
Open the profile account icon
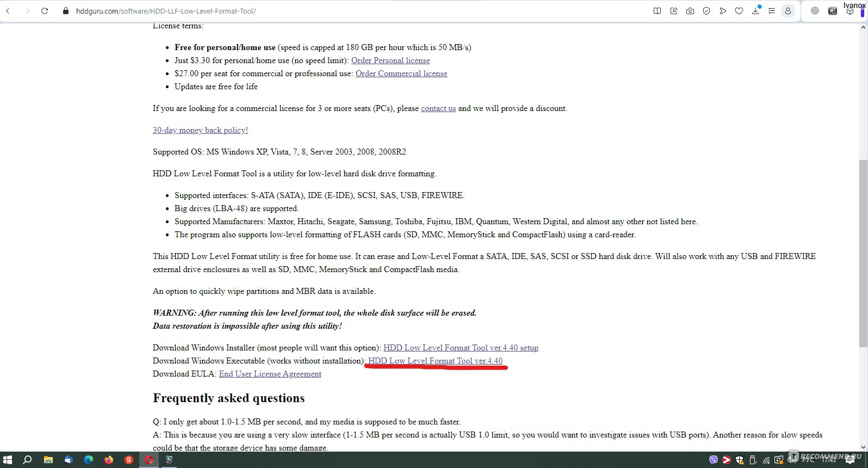tap(788, 11)
